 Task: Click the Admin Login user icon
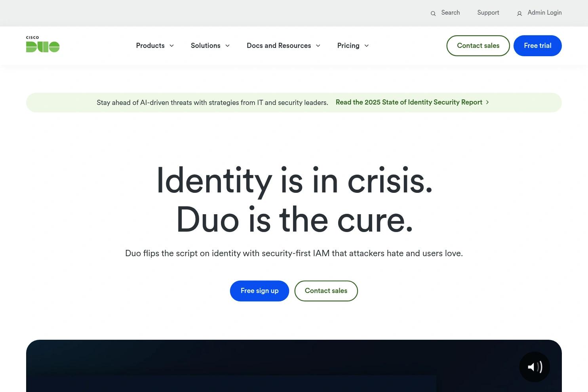pos(519,13)
